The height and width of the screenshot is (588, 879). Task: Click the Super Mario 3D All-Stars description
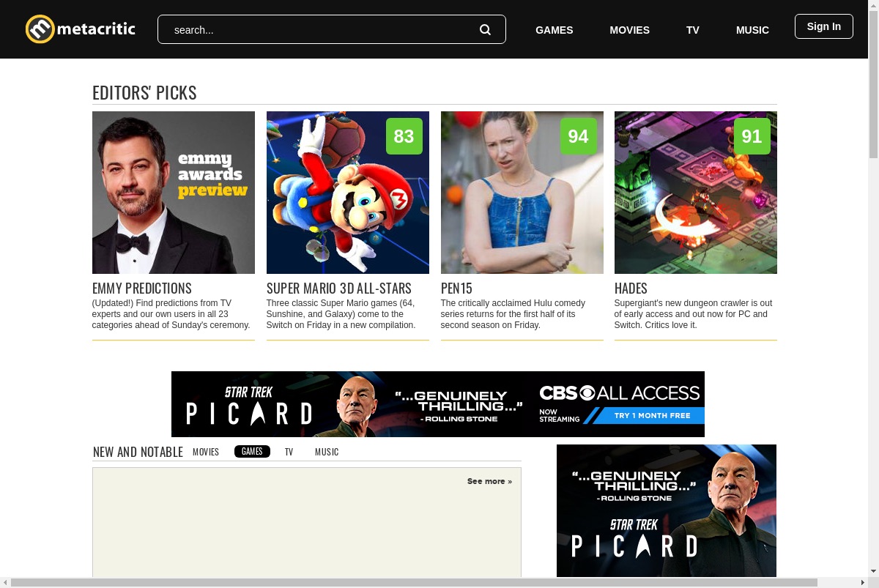pyautogui.click(x=341, y=314)
